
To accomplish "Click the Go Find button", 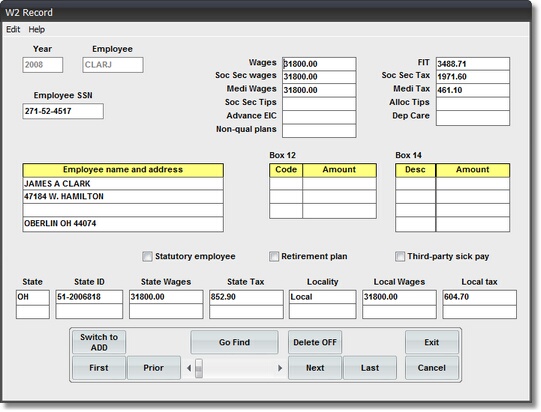I will [234, 342].
